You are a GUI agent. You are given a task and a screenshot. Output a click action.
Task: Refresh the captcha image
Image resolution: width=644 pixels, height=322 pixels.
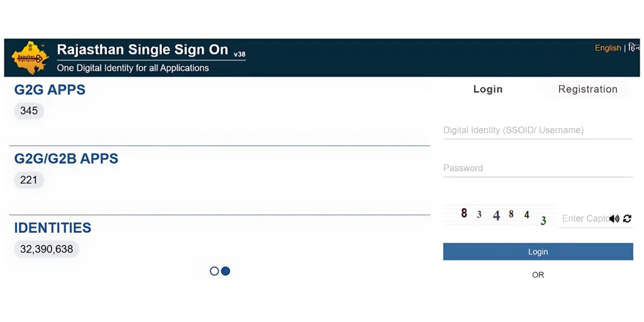pyautogui.click(x=627, y=219)
